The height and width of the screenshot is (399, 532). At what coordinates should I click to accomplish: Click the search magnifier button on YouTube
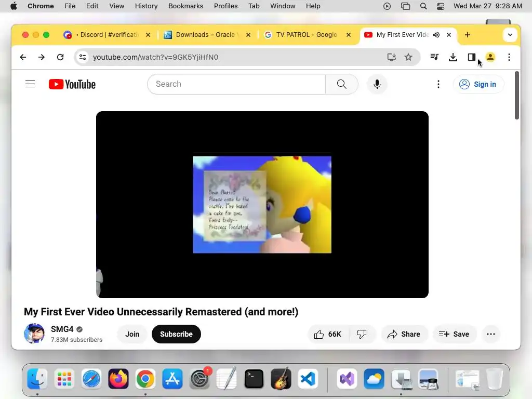[342, 84]
